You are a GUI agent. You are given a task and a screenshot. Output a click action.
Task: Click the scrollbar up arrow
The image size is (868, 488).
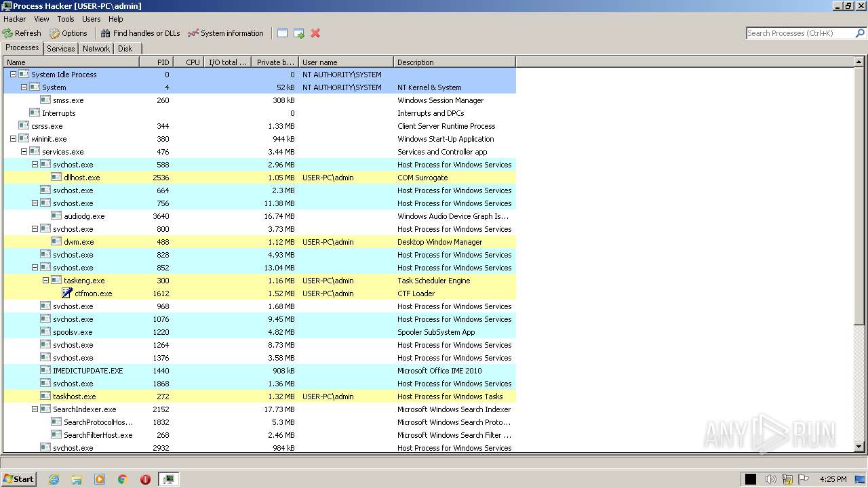pyautogui.click(x=859, y=62)
